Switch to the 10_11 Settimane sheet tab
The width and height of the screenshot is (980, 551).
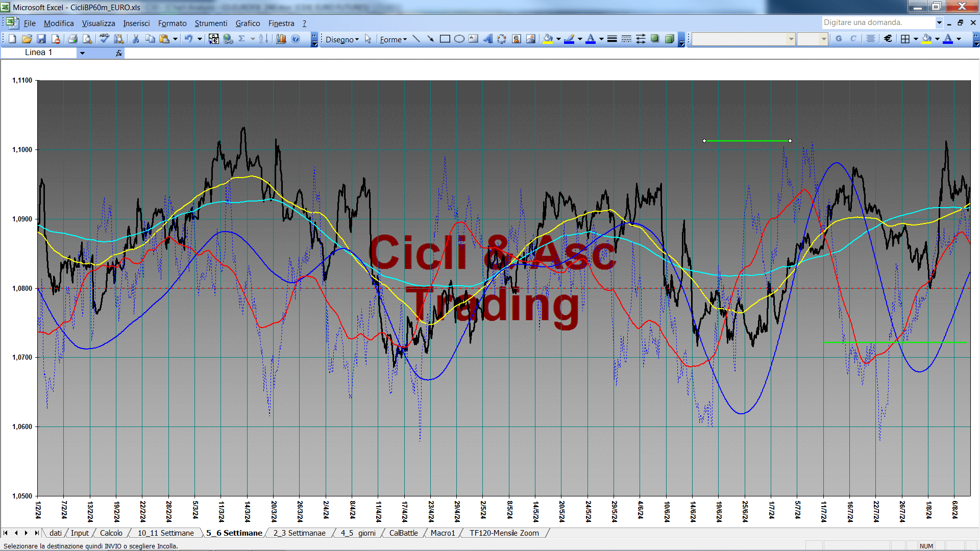click(x=166, y=533)
